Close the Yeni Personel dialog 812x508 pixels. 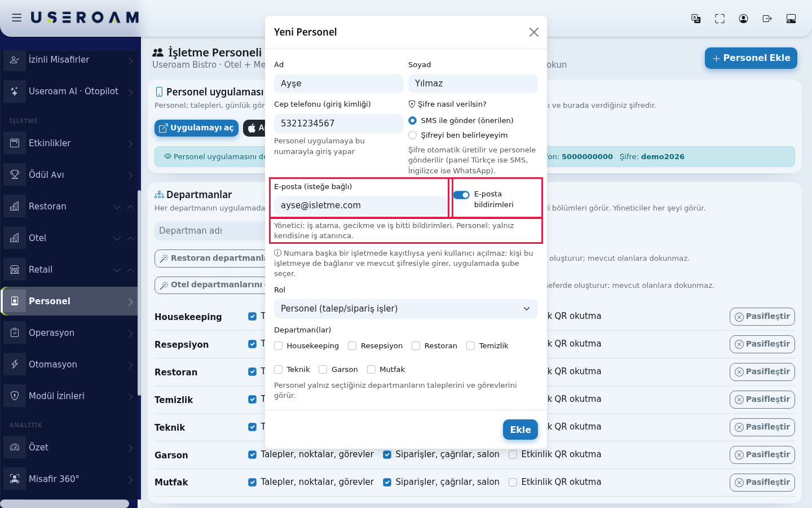click(534, 32)
